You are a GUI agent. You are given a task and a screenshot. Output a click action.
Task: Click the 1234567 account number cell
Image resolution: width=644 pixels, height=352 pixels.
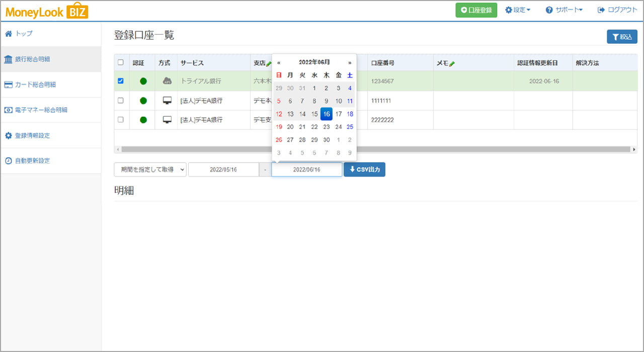coord(400,81)
